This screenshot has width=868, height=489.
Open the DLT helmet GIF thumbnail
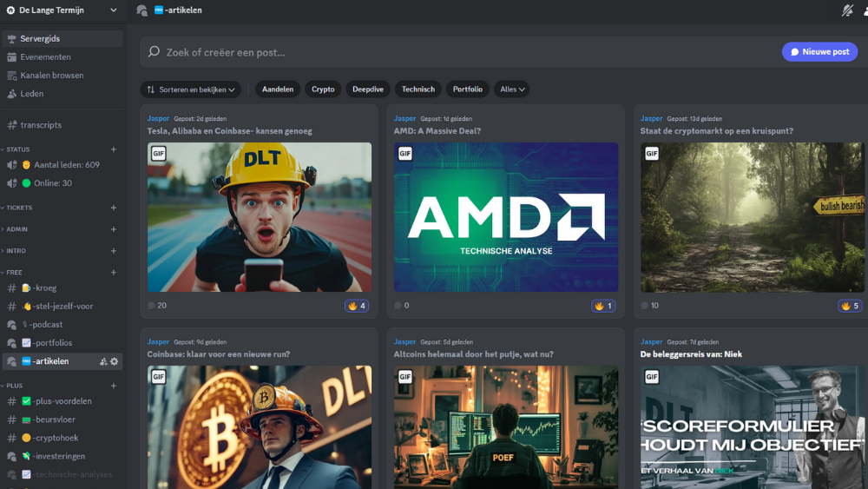(260, 217)
